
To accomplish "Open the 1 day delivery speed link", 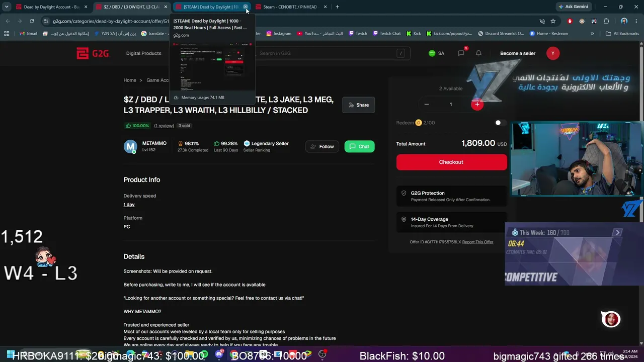I will tap(129, 205).
